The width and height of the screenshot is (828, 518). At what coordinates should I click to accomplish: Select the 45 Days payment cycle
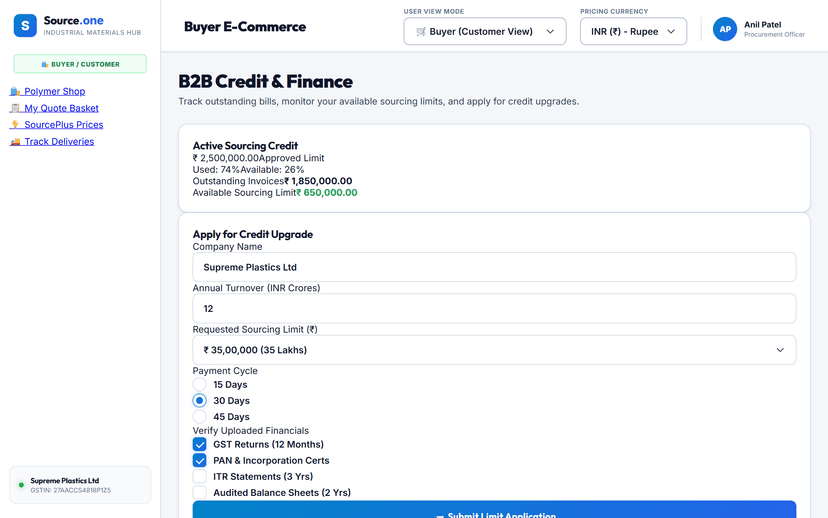(x=200, y=417)
